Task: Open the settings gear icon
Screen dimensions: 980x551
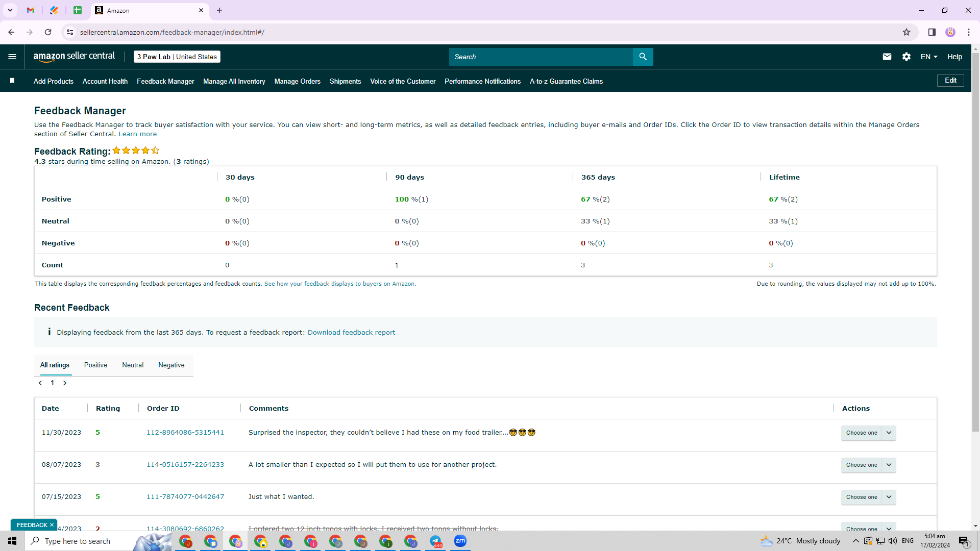Action: tap(906, 57)
